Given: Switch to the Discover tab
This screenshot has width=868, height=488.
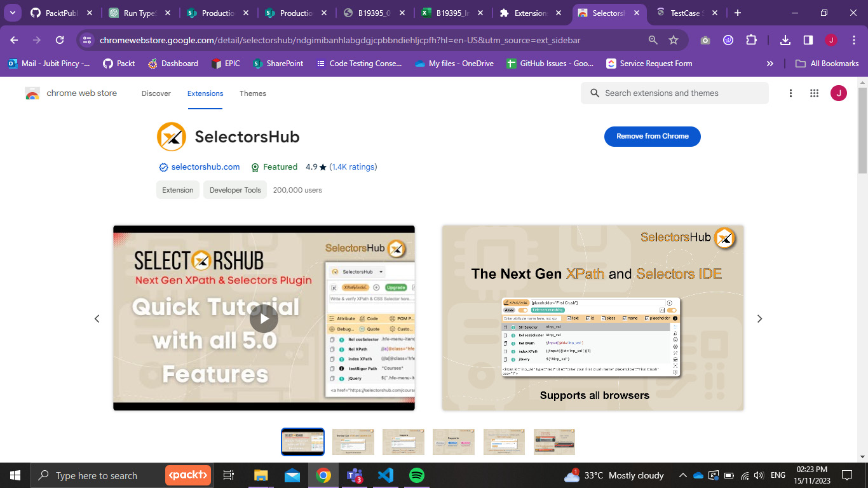Looking at the screenshot, I should coord(156,93).
